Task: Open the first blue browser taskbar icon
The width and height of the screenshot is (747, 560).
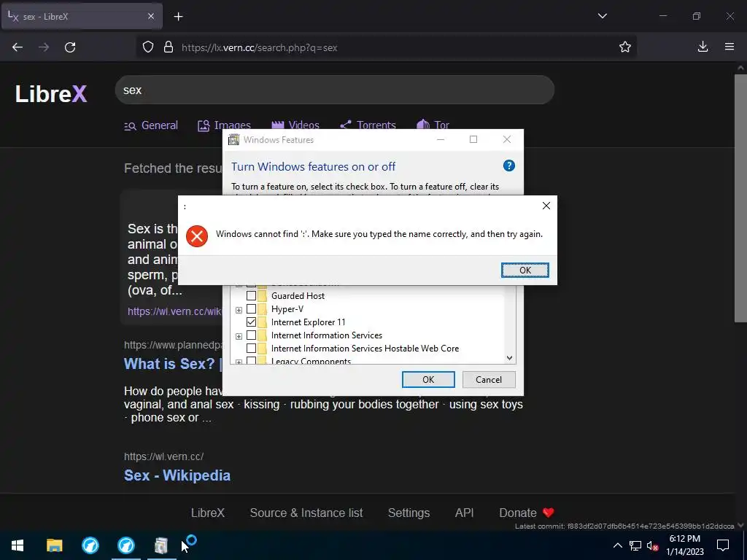Action: 90,545
